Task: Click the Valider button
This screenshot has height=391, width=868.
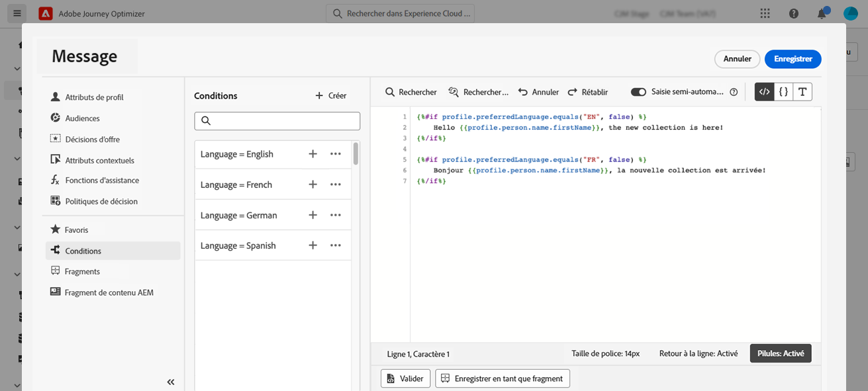Action: pos(405,378)
